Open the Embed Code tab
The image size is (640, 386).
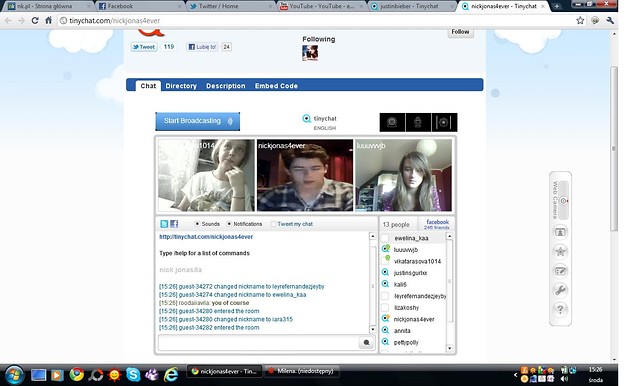click(x=276, y=86)
